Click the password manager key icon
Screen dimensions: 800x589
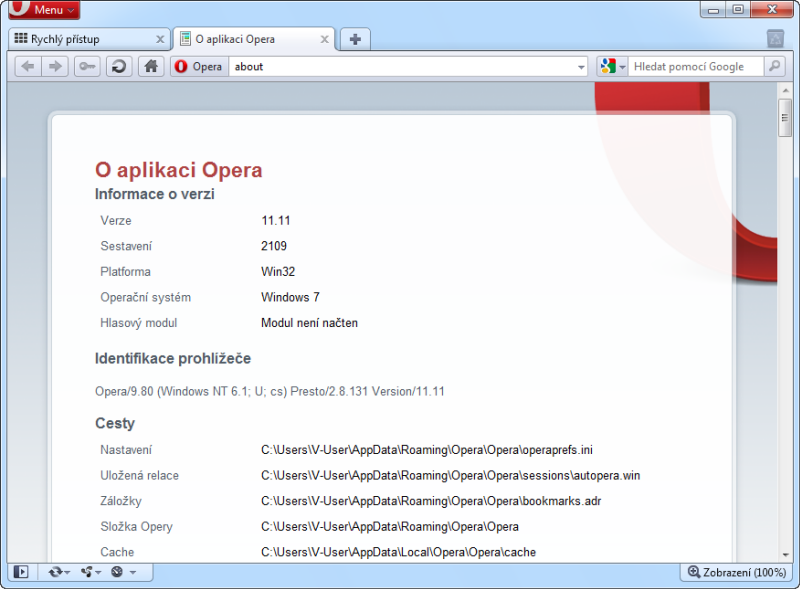87,66
